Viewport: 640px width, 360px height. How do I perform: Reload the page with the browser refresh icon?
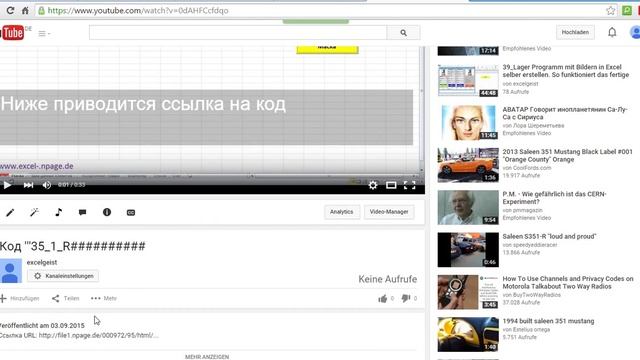coord(10,11)
